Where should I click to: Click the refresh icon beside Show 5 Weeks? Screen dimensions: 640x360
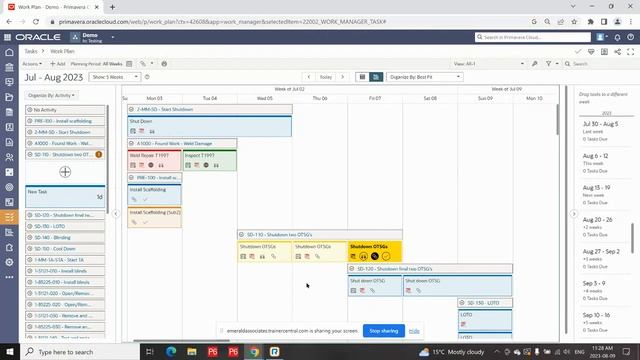[x=147, y=77]
